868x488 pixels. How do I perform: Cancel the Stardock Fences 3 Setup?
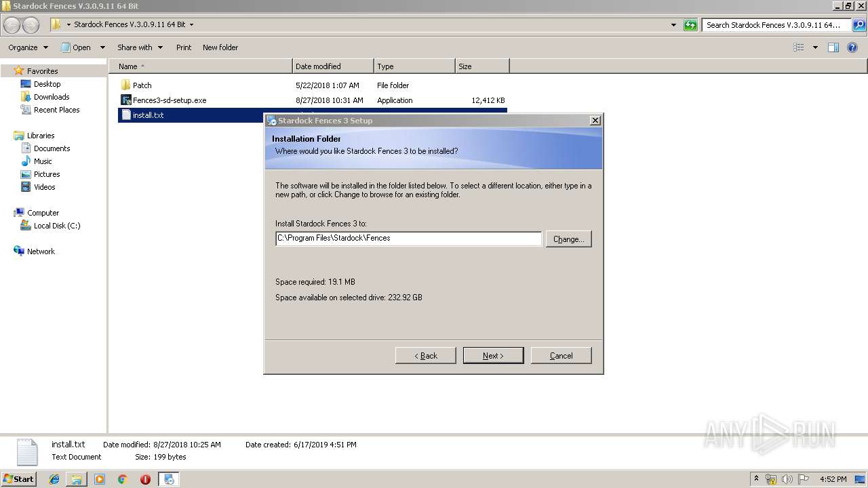561,356
